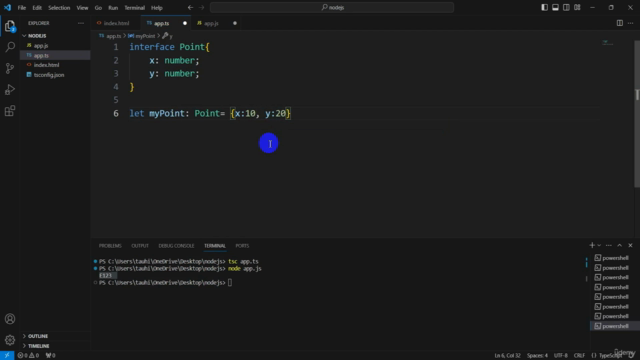Viewport: 640px width, 360px height.
Task: Change indentation via Spaces: 4
Action: click(x=537, y=356)
